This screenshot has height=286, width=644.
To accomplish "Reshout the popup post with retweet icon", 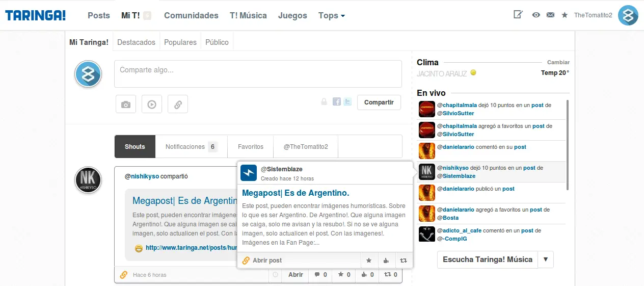I will pos(404,260).
